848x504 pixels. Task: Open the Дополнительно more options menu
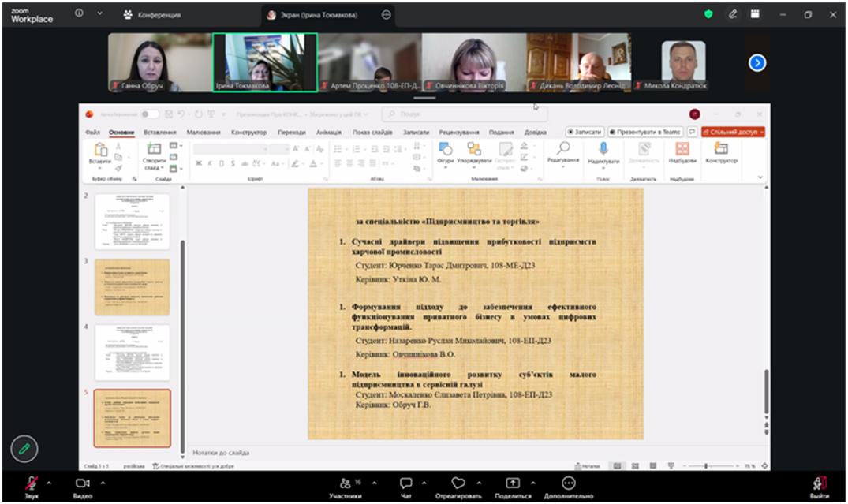click(568, 483)
